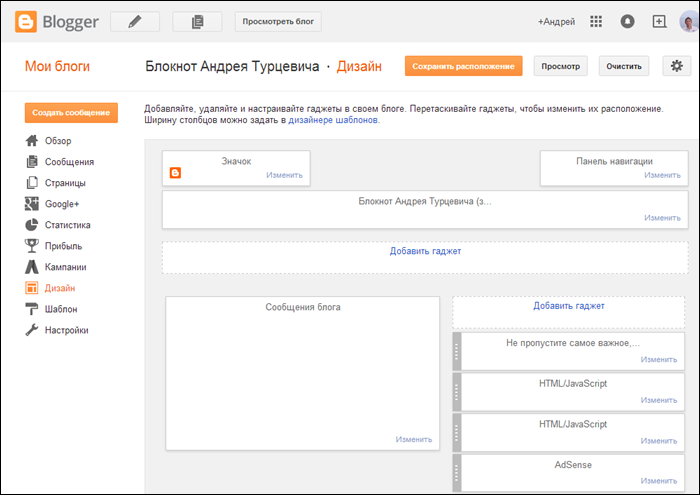Open the Настройки menu item

click(x=67, y=330)
